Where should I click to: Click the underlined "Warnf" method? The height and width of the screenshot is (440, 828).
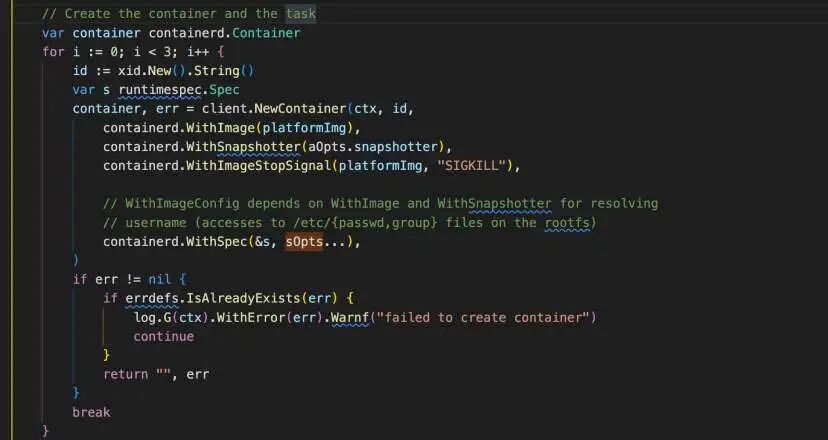pos(350,317)
